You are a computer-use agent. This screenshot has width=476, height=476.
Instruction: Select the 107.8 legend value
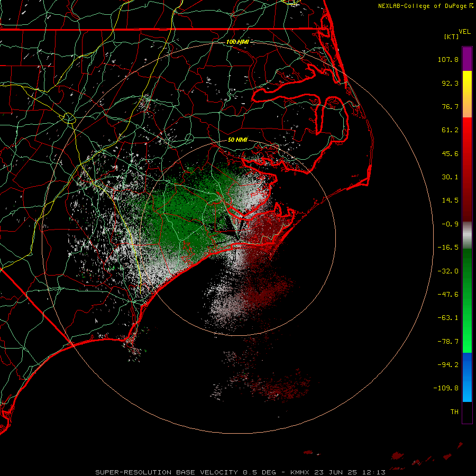448,59
